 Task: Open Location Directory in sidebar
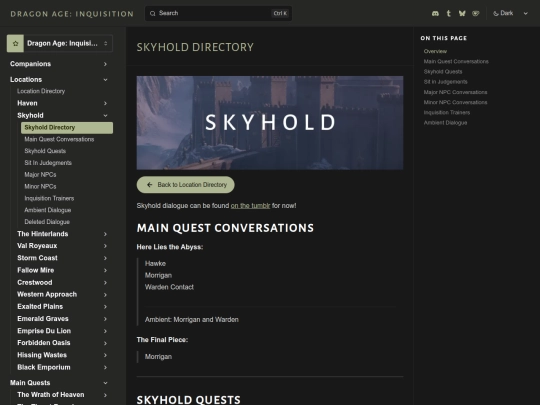tap(41, 91)
